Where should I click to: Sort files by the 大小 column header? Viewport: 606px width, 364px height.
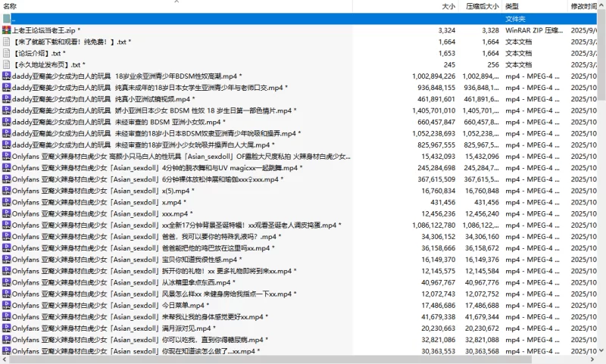click(448, 6)
